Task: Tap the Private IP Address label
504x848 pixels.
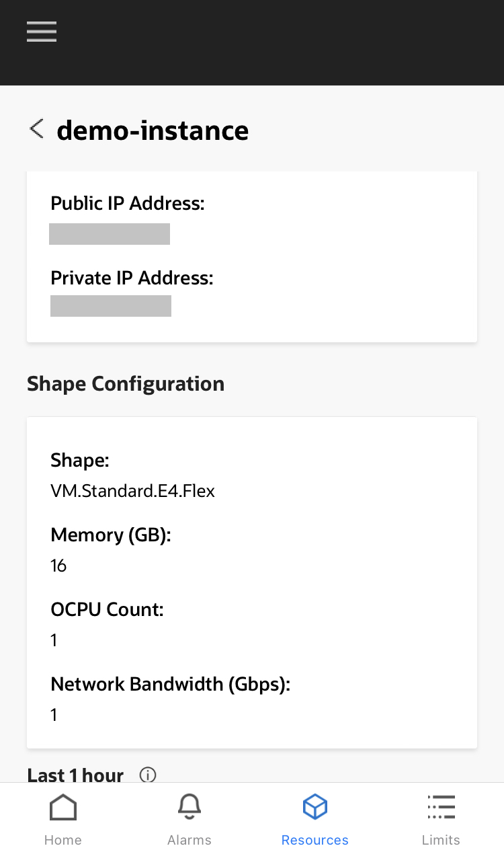Action: (x=132, y=278)
